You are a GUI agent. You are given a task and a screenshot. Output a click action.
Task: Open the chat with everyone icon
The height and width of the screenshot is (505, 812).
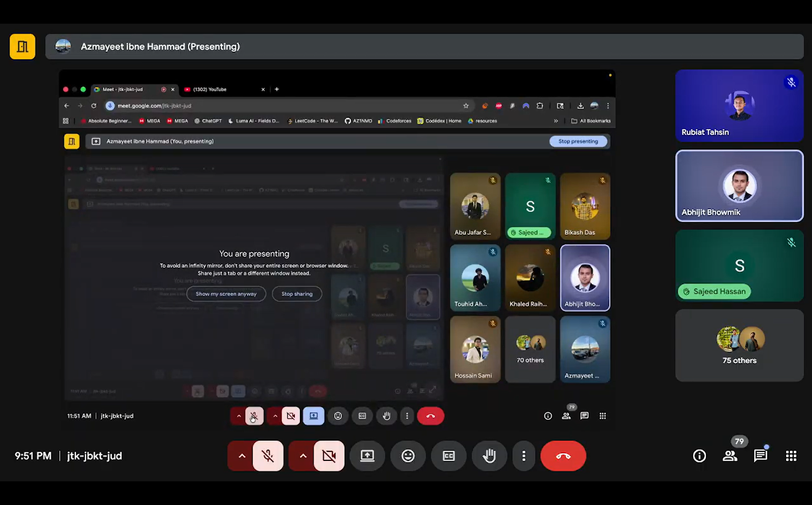pyautogui.click(x=760, y=456)
